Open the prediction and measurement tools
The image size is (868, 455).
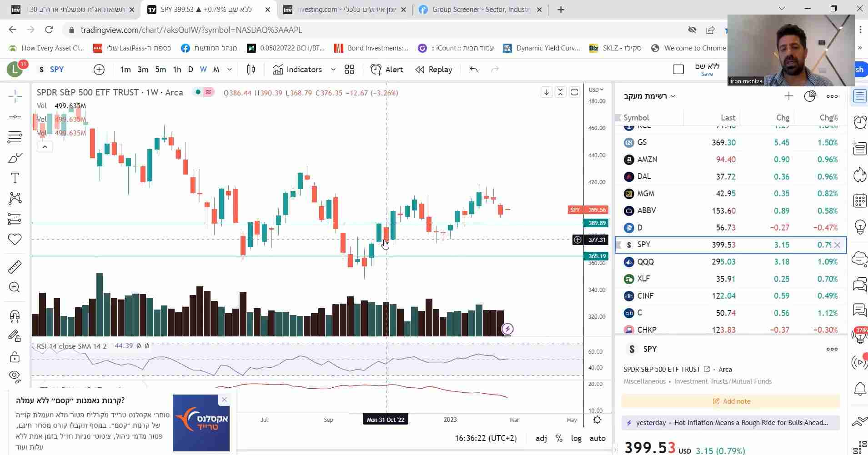(15, 219)
